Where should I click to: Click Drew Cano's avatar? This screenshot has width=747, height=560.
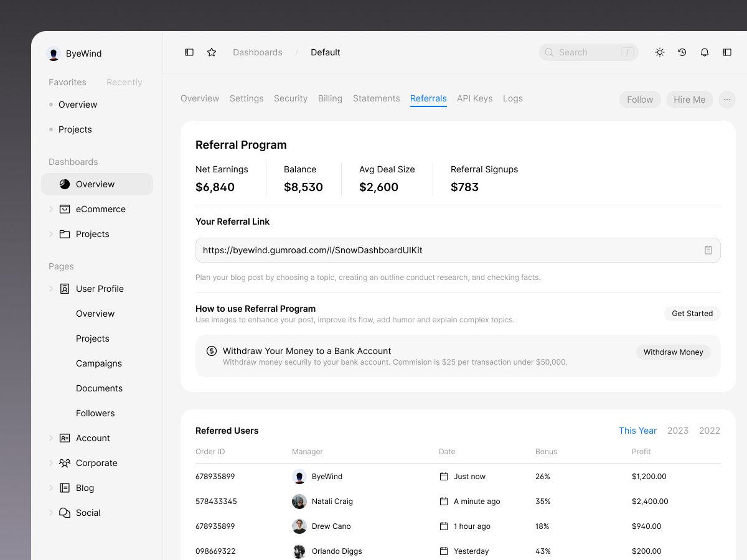tap(299, 526)
